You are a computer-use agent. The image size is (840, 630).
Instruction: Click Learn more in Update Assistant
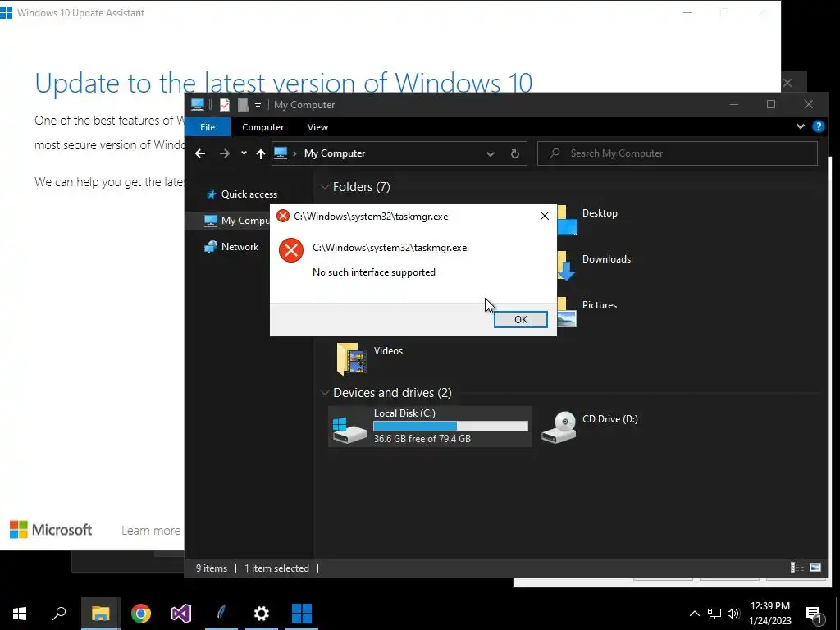[x=151, y=531]
